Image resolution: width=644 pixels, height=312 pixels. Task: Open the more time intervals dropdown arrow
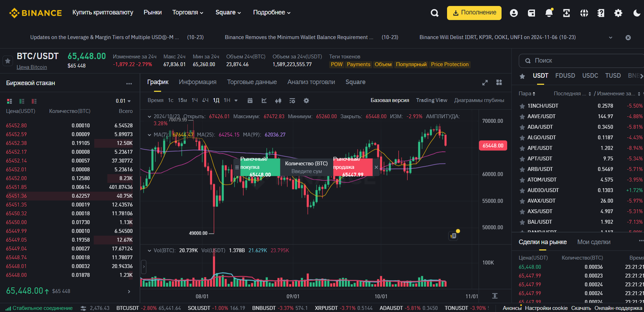(x=235, y=100)
